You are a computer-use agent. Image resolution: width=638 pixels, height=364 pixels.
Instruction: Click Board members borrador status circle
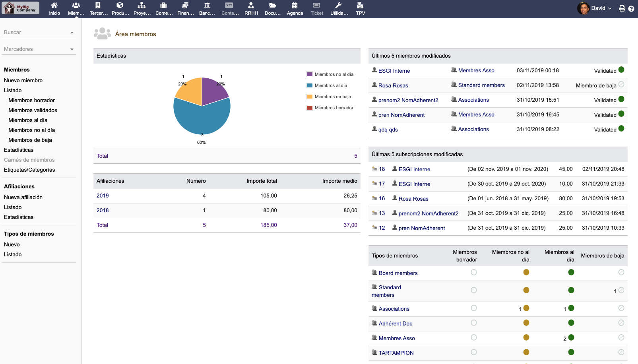coord(474,272)
